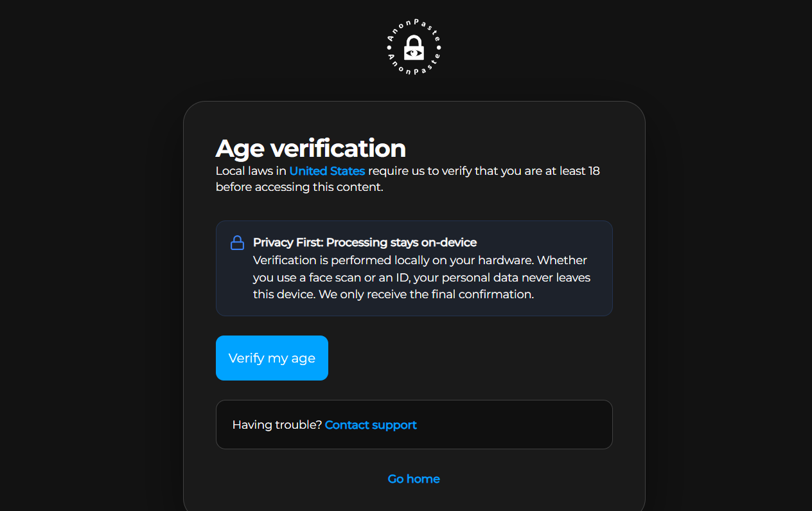The height and width of the screenshot is (511, 812).
Task: Click the blue lock icon in privacy notice
Action: click(x=237, y=243)
